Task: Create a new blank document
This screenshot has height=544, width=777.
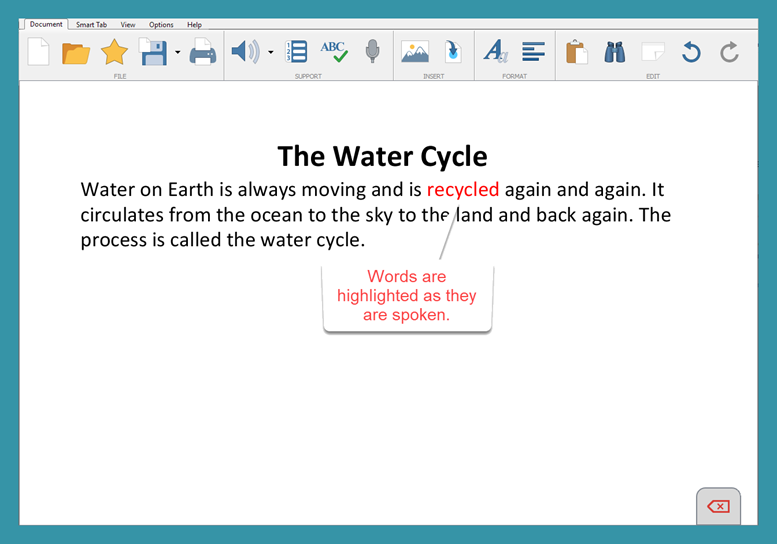Action: point(38,51)
